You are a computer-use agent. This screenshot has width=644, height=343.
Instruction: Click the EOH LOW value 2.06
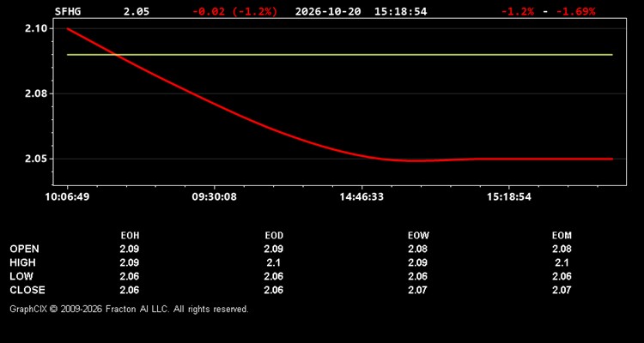coord(130,276)
